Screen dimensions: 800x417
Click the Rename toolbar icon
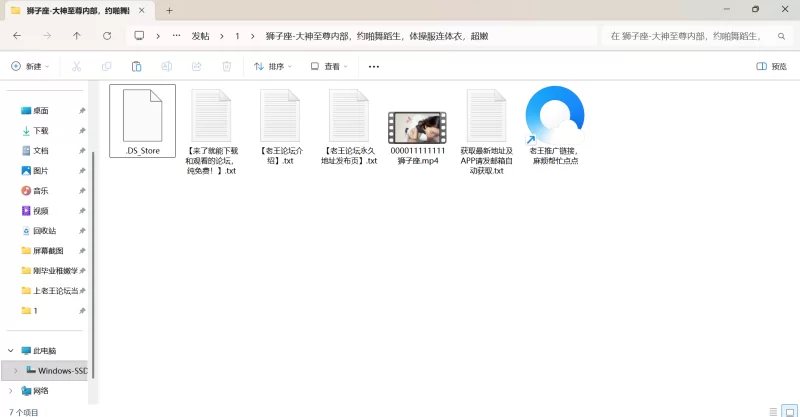point(166,66)
